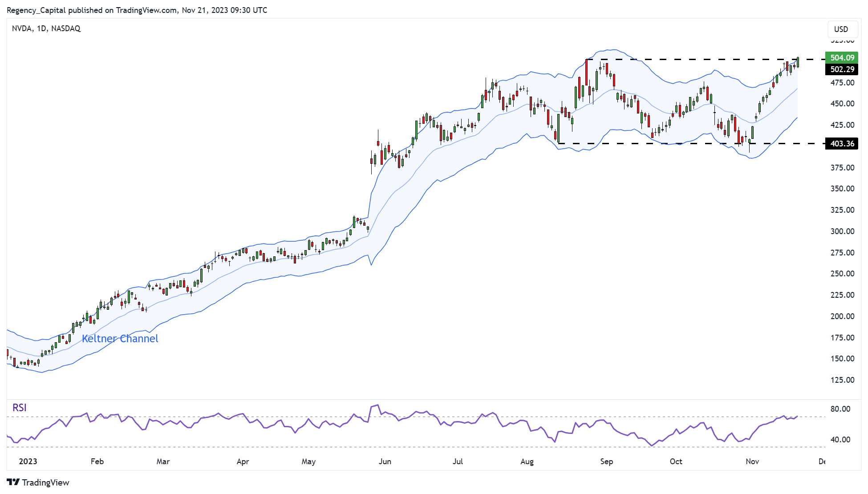The image size is (868, 494).
Task: Click the 175.00 price axis value
Action: tap(842, 337)
